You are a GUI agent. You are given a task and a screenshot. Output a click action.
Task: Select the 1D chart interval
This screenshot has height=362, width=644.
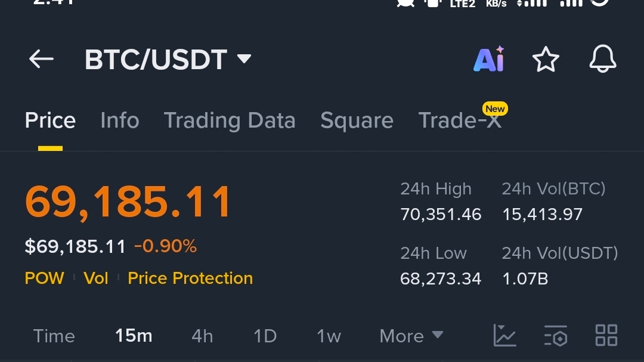(265, 336)
